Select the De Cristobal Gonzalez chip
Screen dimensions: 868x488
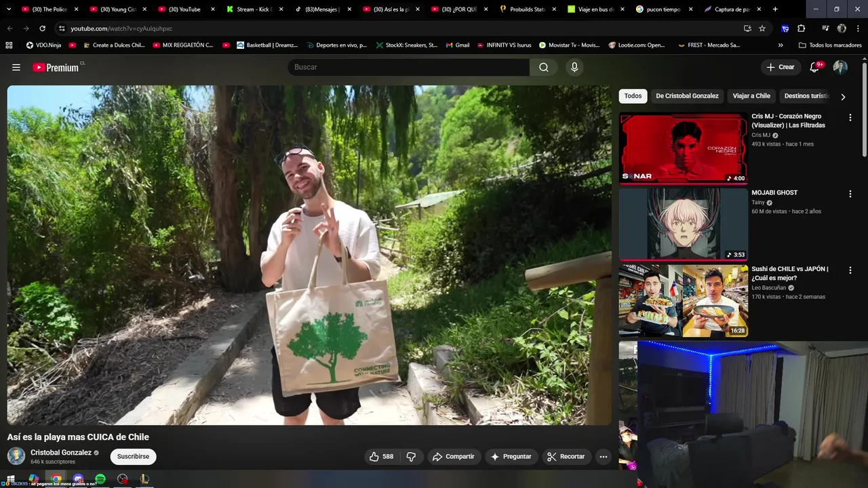coord(687,96)
